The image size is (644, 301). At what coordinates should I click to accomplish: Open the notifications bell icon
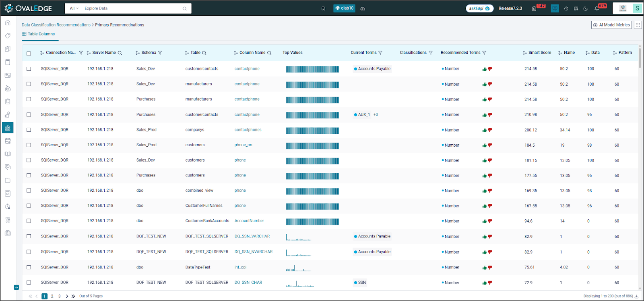pos(597,8)
